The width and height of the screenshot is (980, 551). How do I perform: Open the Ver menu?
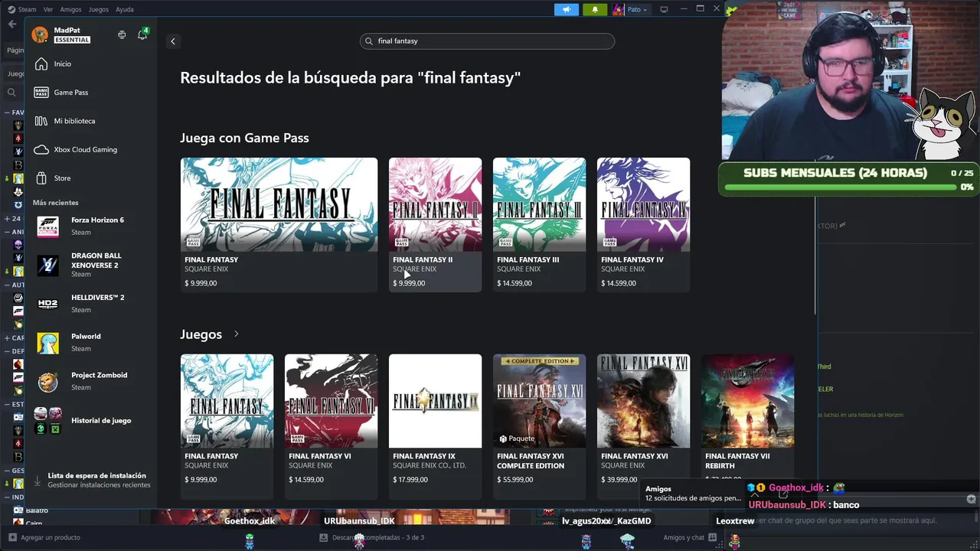(x=48, y=9)
